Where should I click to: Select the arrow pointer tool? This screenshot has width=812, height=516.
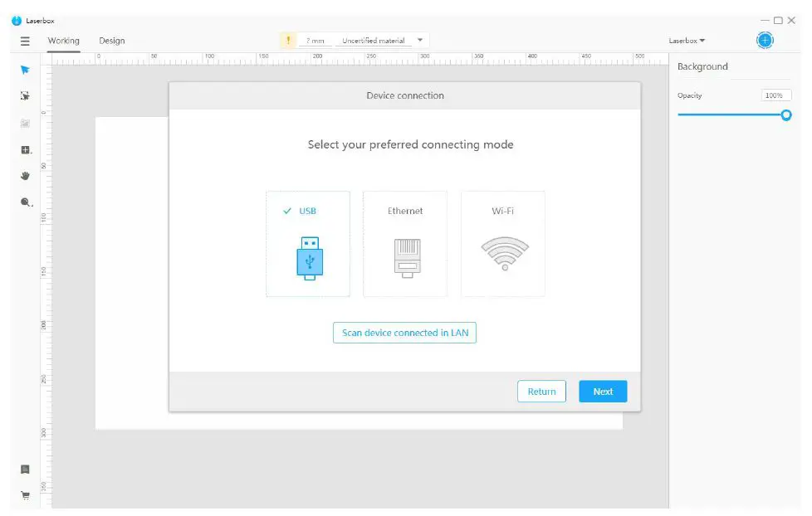(25, 70)
